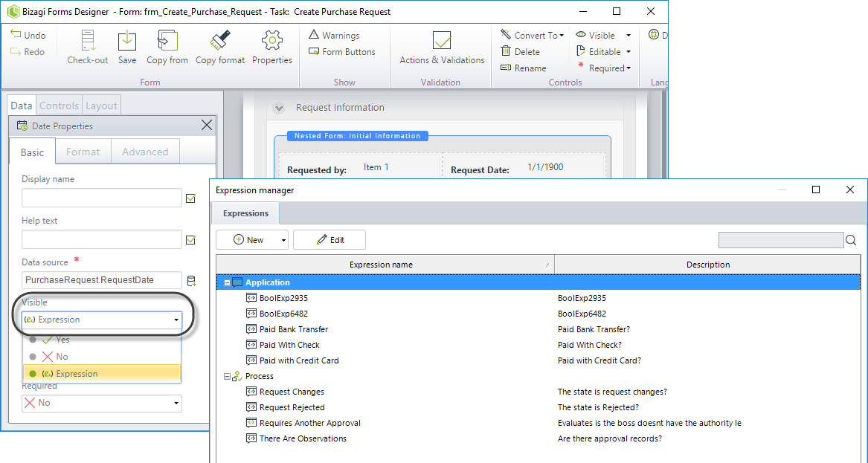Switch to the Data tab
The width and height of the screenshot is (868, 463).
coord(22,105)
